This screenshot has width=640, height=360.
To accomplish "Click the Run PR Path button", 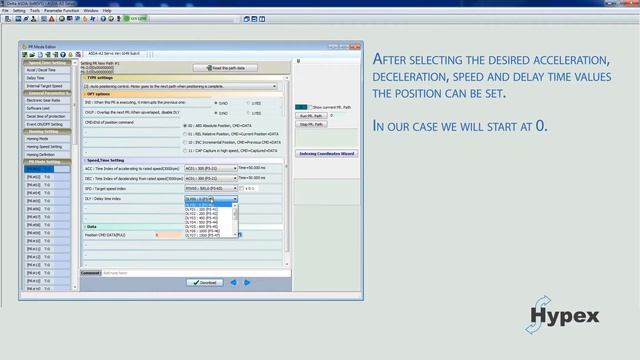I will pyautogui.click(x=311, y=116).
